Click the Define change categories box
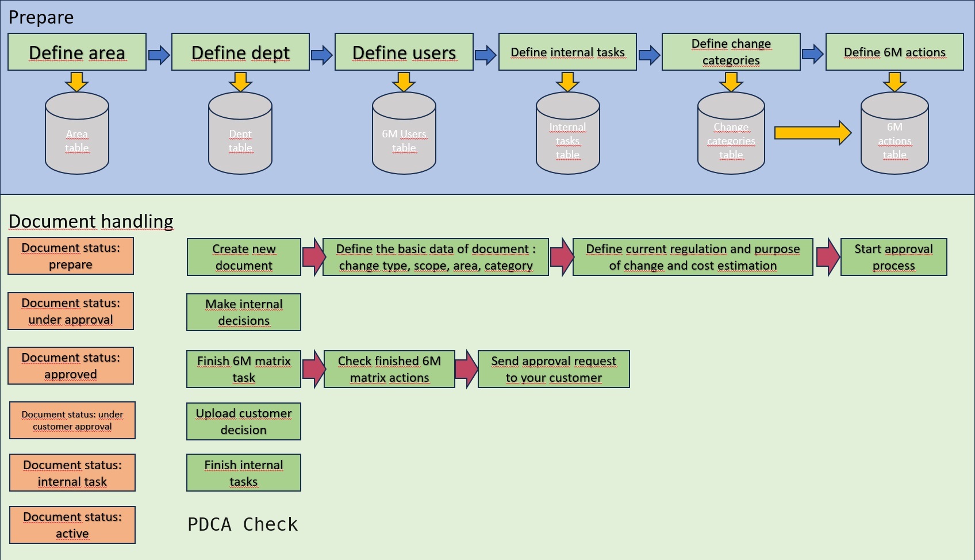This screenshot has height=560, width=975. (731, 52)
